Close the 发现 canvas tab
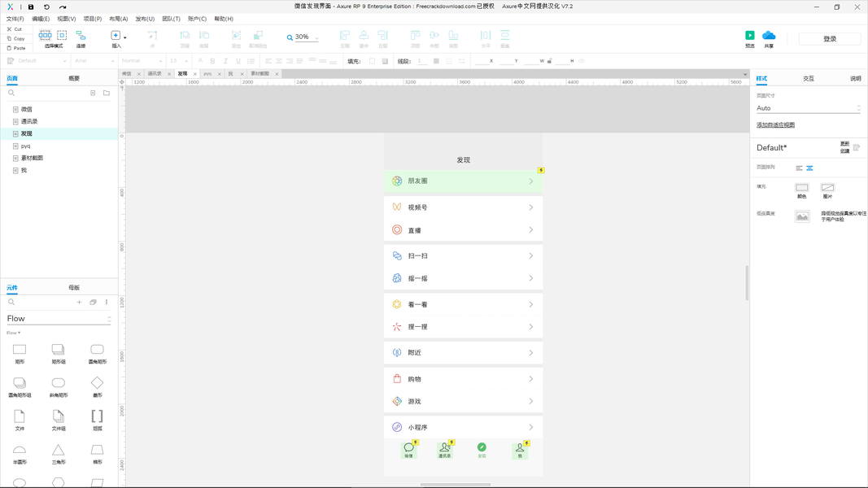 [195, 74]
